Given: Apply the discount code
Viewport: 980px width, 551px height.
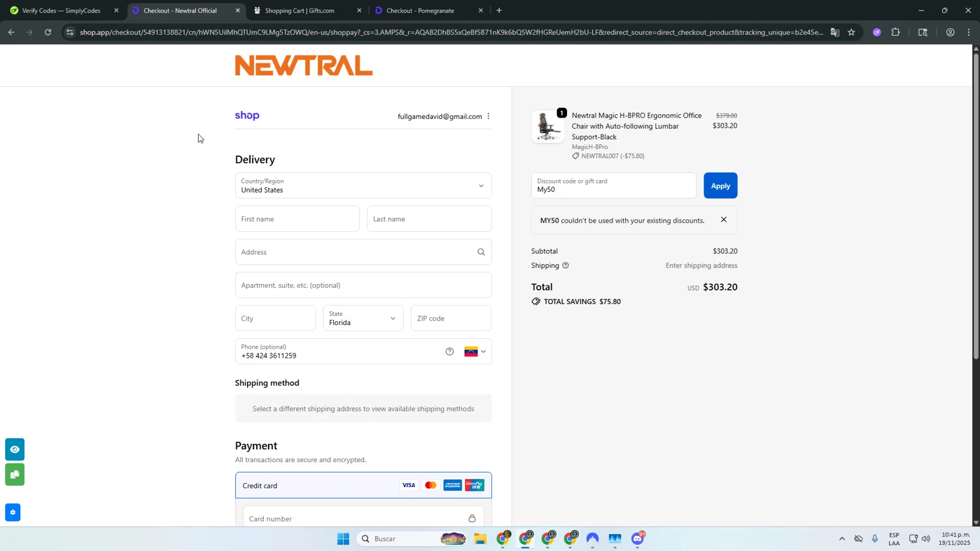Looking at the screenshot, I should coord(720,185).
